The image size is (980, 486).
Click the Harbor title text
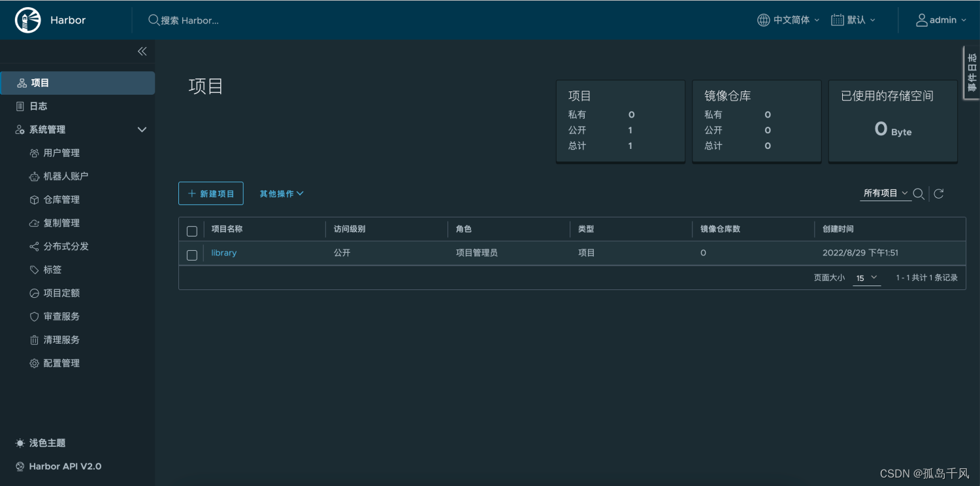tap(68, 20)
